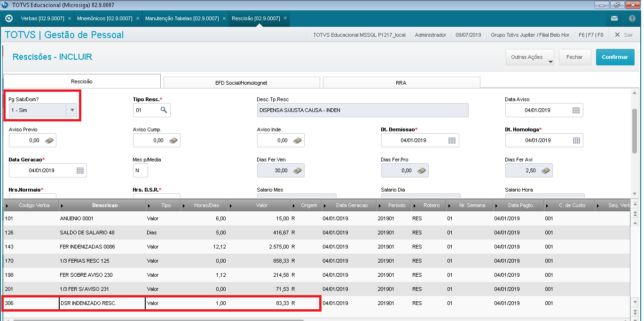Click the Desc.Tp.Resc field DISPENSA S/JUSTA CAUSA
Viewport: 644px width, 321px height.
pyautogui.click(x=362, y=110)
